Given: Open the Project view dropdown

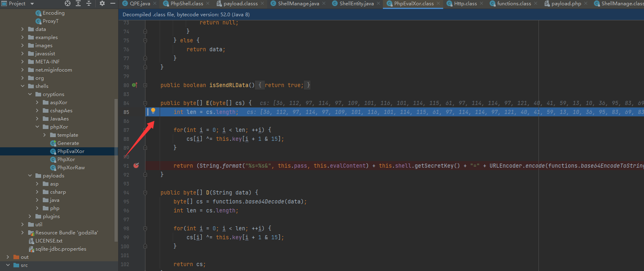Looking at the screenshot, I should [32, 4].
